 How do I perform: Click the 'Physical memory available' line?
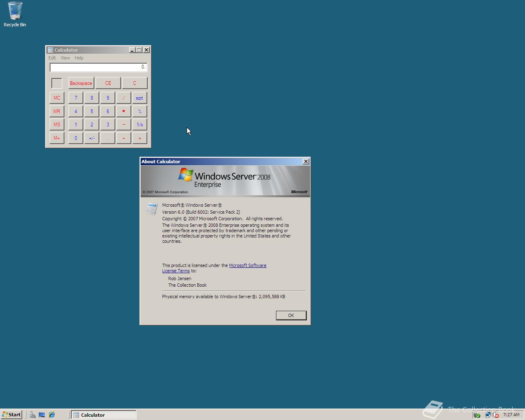224,297
